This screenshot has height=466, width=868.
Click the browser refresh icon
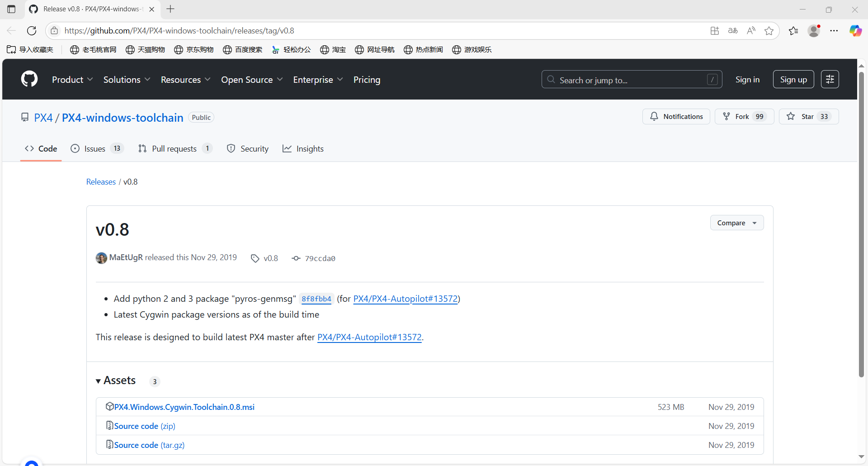32,31
